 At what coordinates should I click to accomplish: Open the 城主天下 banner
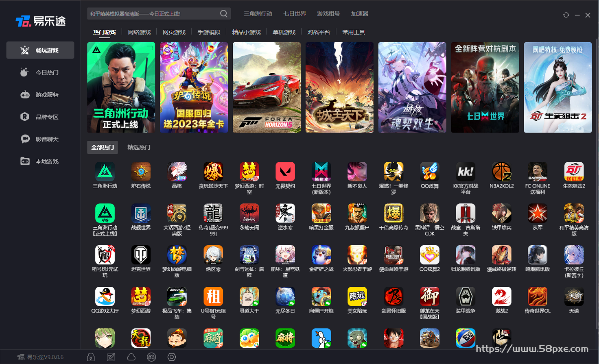click(339, 87)
